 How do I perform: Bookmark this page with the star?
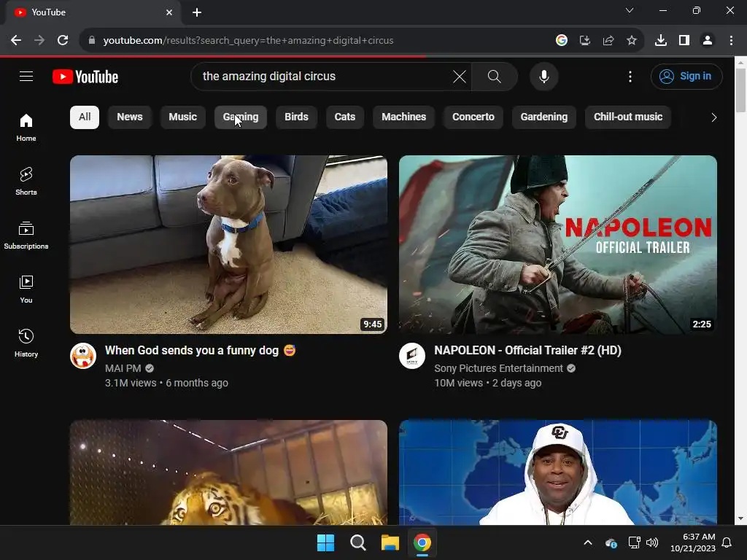(631, 41)
